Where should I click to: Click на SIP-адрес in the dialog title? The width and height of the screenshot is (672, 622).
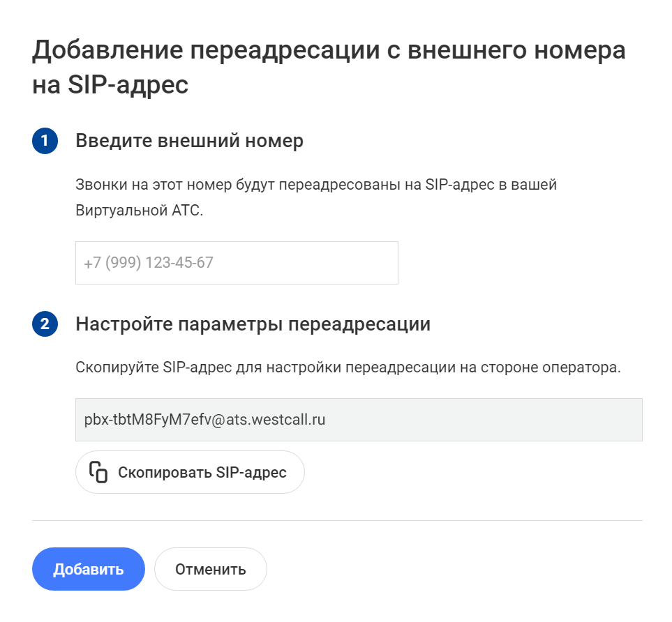(x=110, y=85)
